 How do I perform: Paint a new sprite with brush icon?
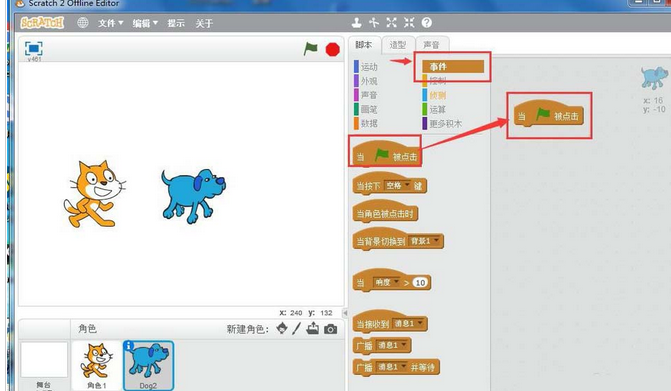(297, 329)
